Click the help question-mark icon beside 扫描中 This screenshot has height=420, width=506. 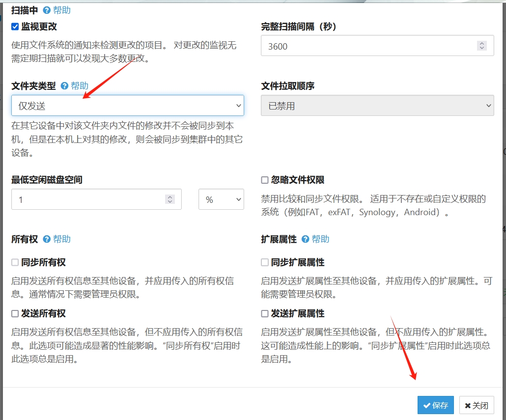[46, 10]
